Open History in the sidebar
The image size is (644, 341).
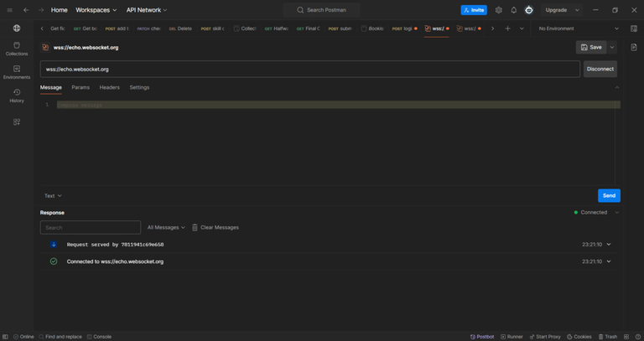pyautogui.click(x=17, y=96)
